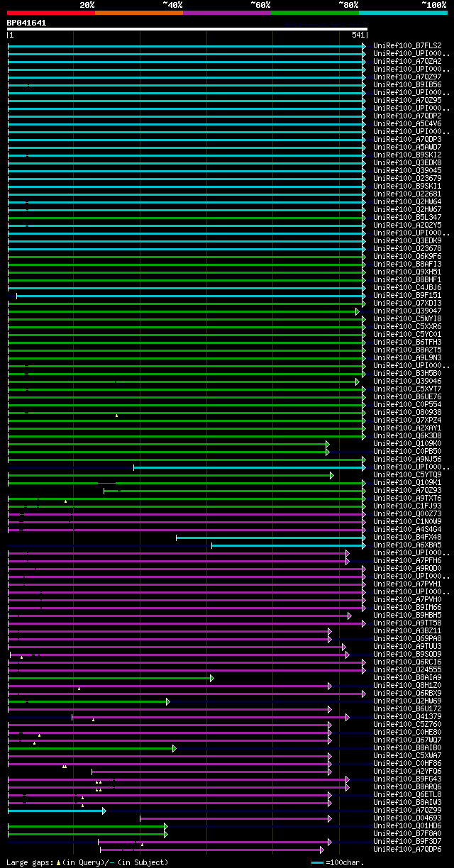Select the UniRef100_Q2HW64 label
This screenshot has height=868, width=454.
[x=407, y=202]
